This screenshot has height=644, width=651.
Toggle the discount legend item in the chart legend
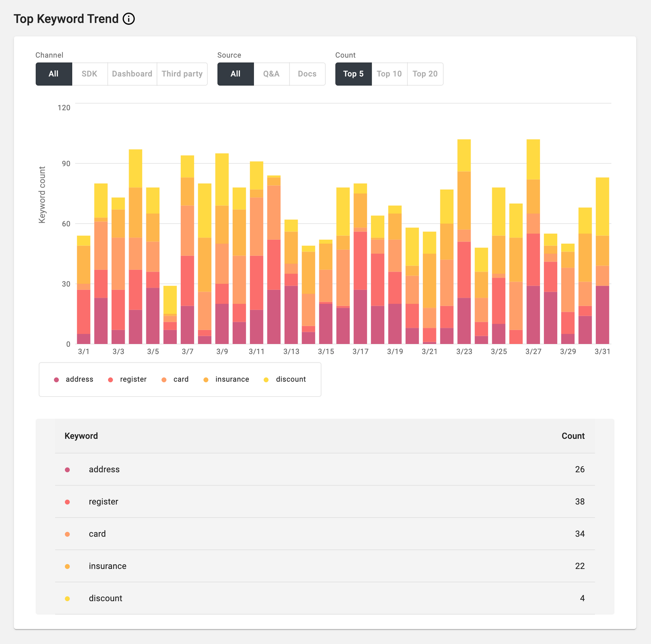pyautogui.click(x=290, y=379)
